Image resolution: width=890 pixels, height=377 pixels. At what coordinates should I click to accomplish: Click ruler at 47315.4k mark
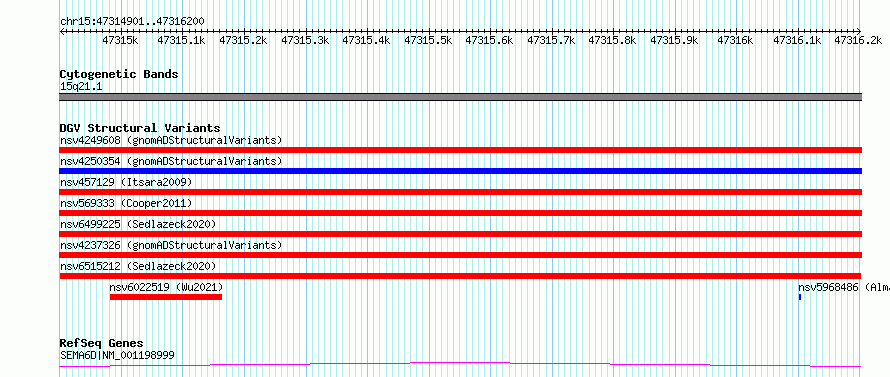pyautogui.click(x=366, y=40)
